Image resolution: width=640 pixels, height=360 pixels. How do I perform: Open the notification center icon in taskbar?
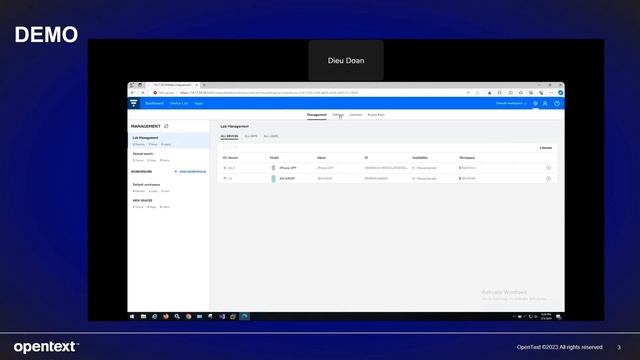pos(558,316)
